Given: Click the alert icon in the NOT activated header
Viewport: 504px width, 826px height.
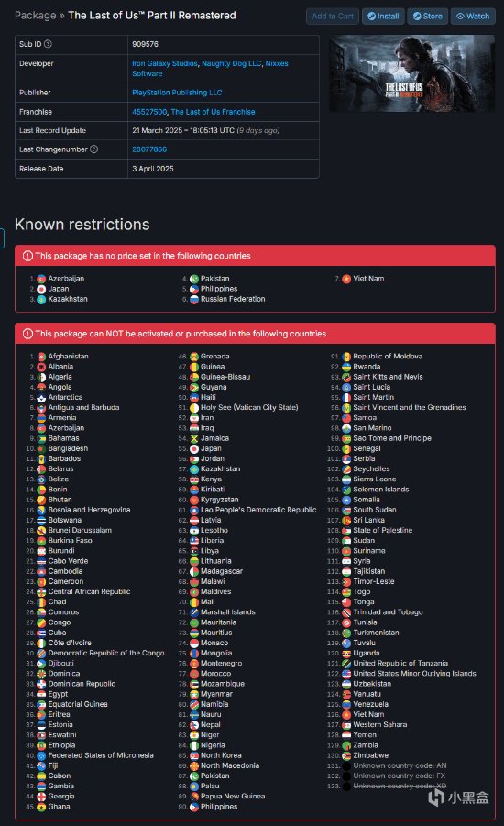Looking at the screenshot, I should point(27,334).
